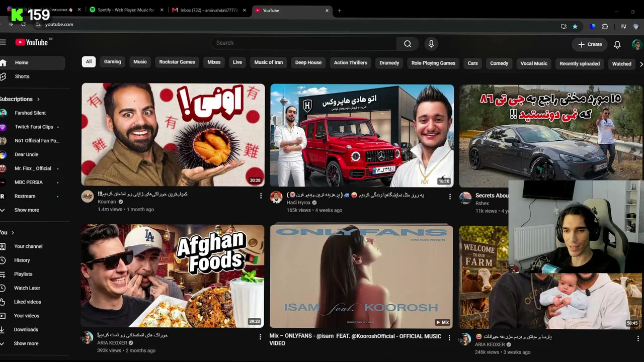Open three-dot menu for the ONLYFANS mix
Image resolution: width=644 pixels, height=362 pixels.
(x=449, y=337)
